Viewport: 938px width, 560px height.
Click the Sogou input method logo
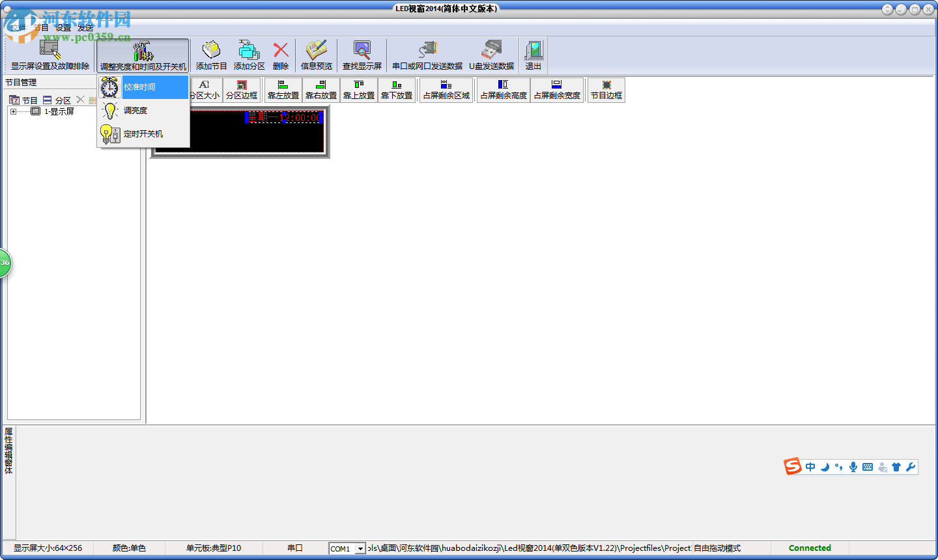[793, 466]
